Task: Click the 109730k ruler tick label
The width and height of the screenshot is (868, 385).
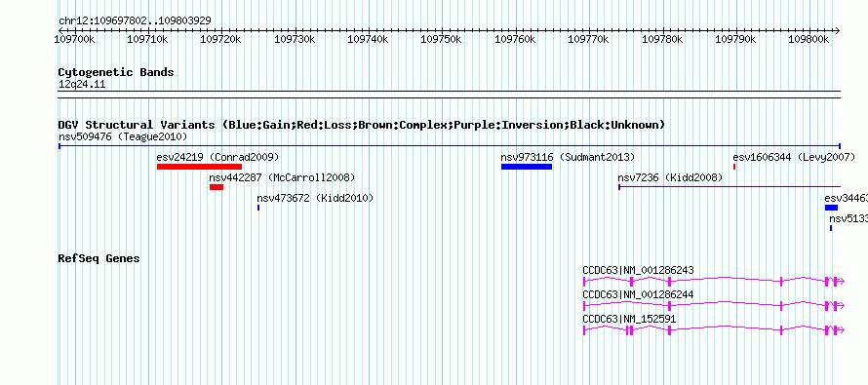Action: pos(296,39)
